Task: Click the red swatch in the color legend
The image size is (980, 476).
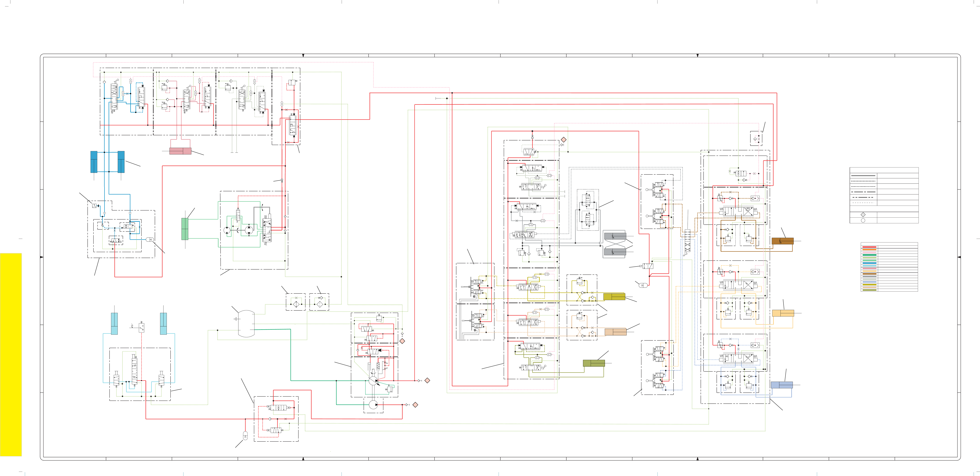Action: [869, 247]
